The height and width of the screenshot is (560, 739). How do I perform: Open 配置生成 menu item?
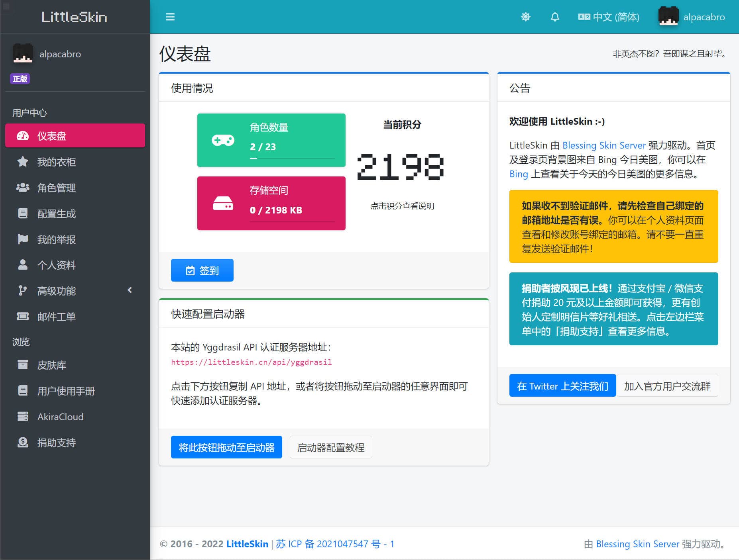click(75, 213)
